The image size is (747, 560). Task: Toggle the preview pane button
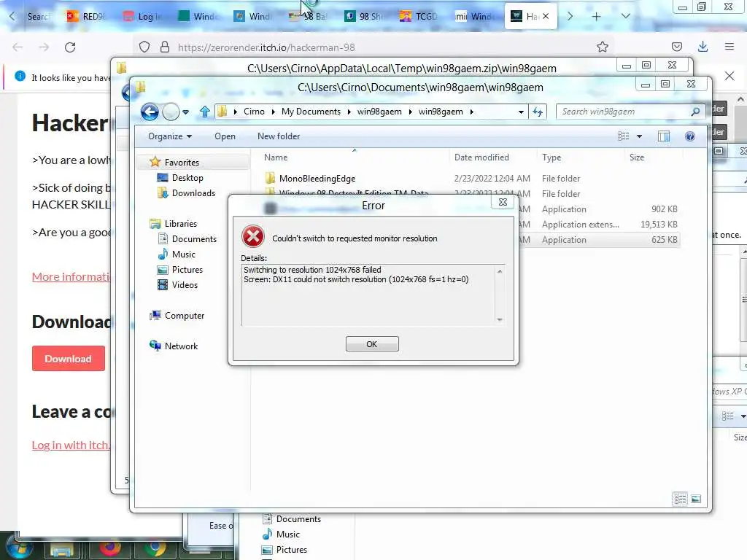pos(664,136)
